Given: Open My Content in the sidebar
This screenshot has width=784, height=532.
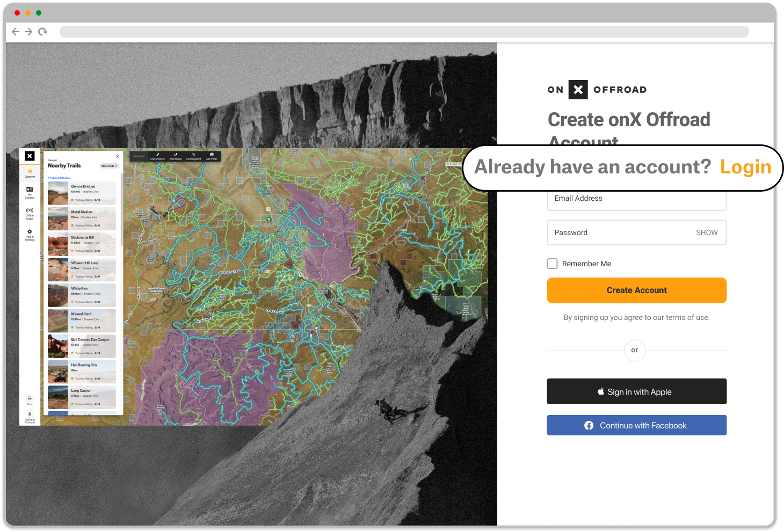Looking at the screenshot, I should (x=30, y=191).
